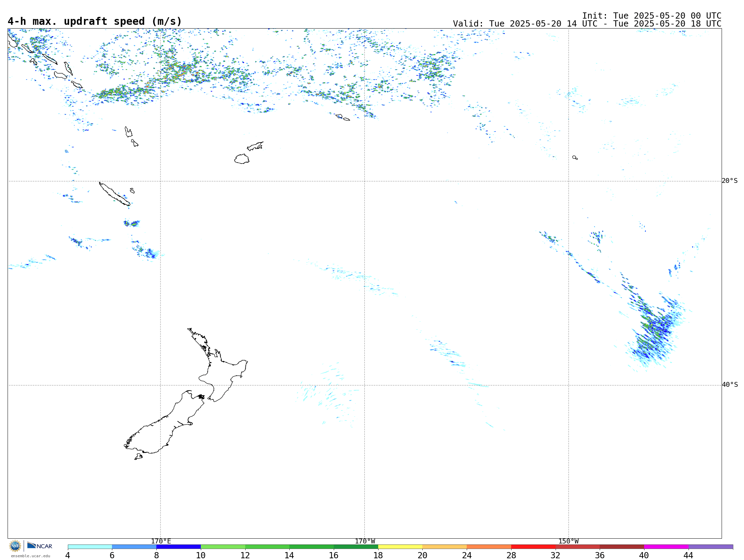Click the colorbar tick label 18
Image resolution: width=744 pixels, height=560 pixels.
coord(378,555)
